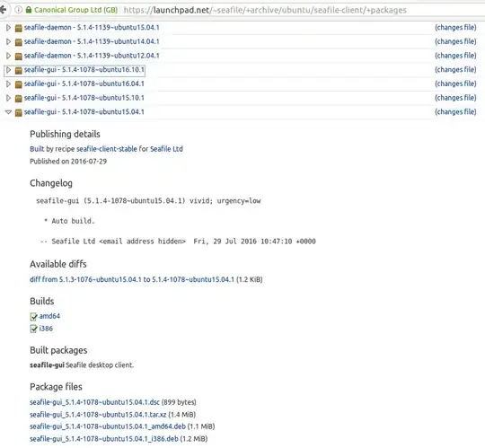
Task: Open the seafile-client-stable recipe link
Action: [x=107, y=149]
